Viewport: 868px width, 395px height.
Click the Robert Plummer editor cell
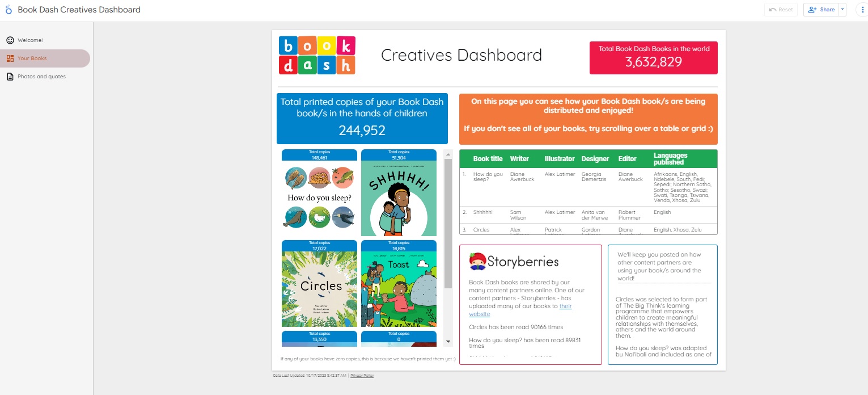[x=629, y=215]
